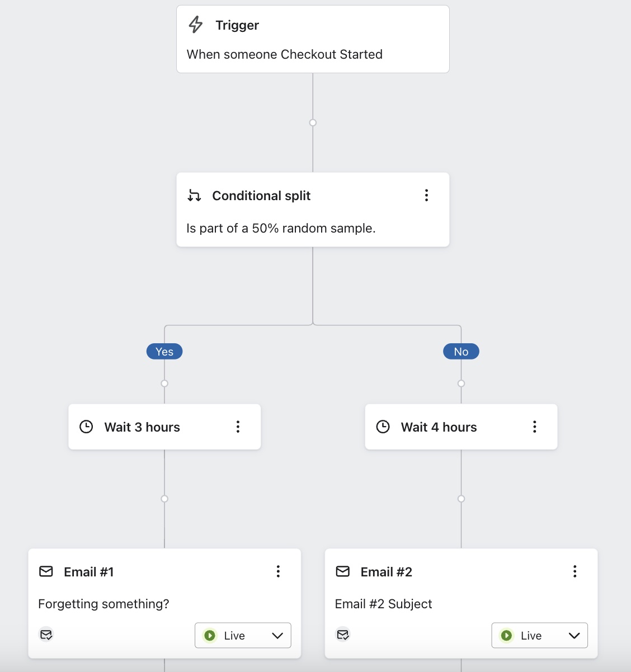This screenshot has width=631, height=672.
Task: Select the Trigger card
Action: coord(313,39)
